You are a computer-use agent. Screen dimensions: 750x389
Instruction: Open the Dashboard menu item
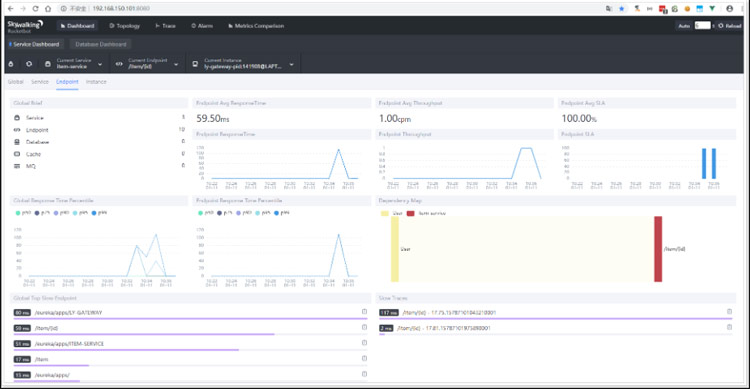pos(77,26)
